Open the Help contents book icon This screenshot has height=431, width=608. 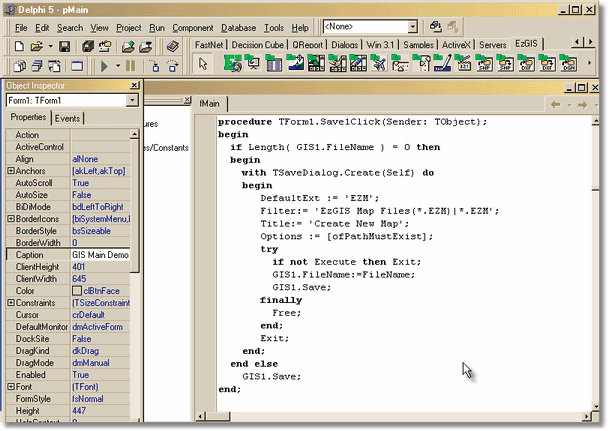[173, 47]
